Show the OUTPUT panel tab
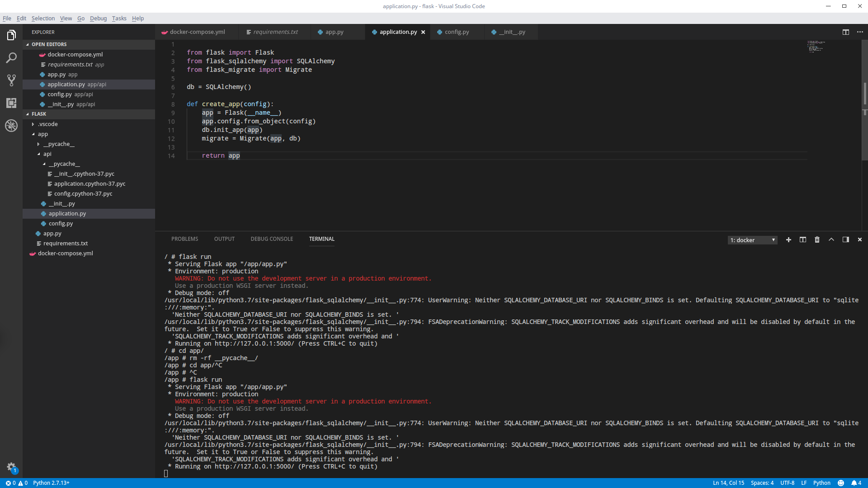 [224, 239]
